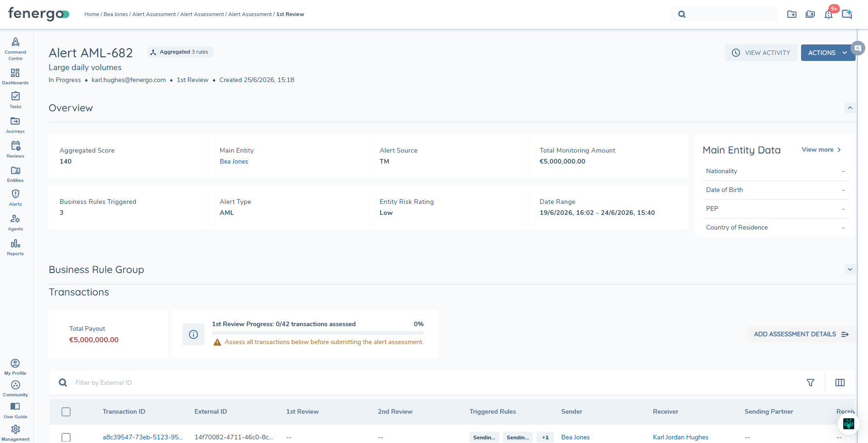Open the Karl Jordan Hughes receiver link
Screen dimensions: 868x443
pyautogui.click(x=680, y=437)
